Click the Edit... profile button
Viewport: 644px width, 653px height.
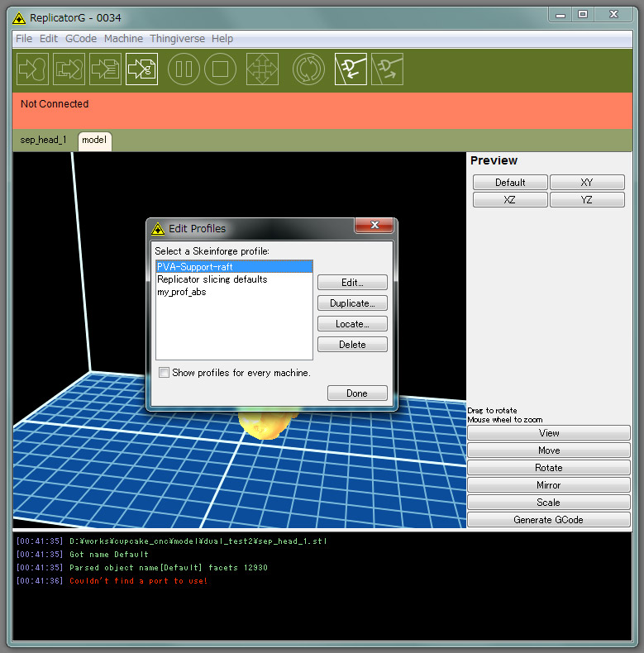[352, 283]
